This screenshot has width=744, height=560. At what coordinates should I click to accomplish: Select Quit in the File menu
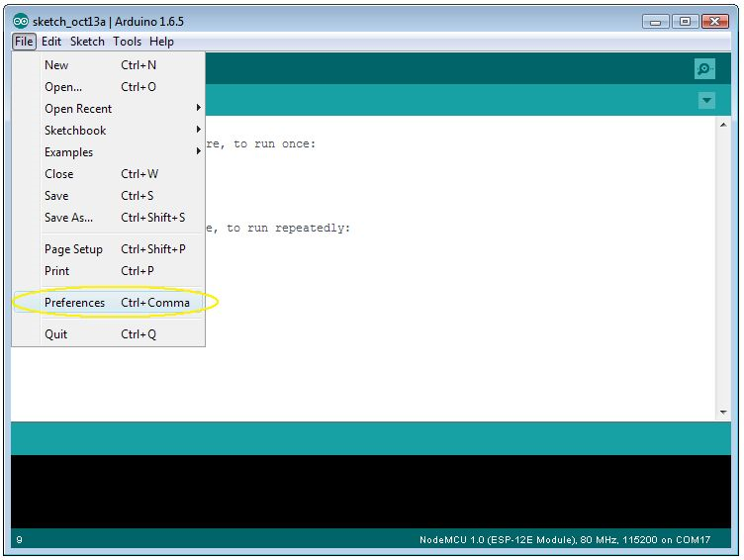[x=109, y=334]
